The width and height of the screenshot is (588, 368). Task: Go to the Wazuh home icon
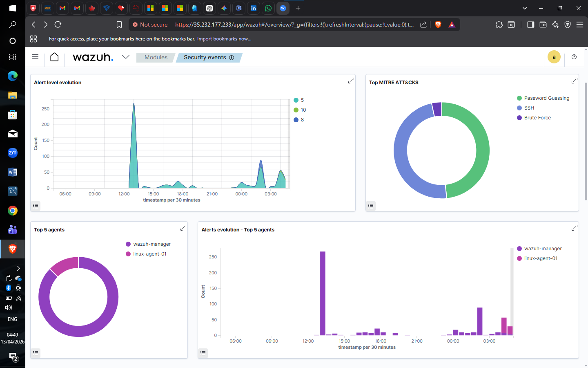tap(54, 57)
